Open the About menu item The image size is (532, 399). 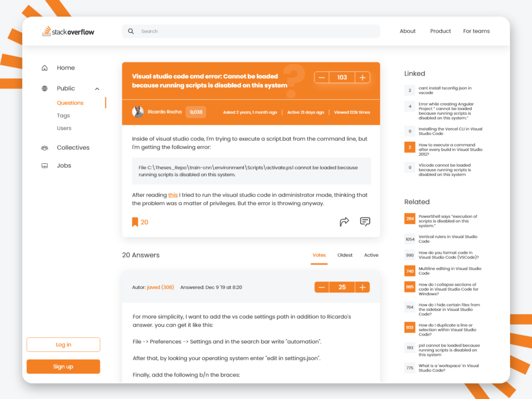click(407, 31)
